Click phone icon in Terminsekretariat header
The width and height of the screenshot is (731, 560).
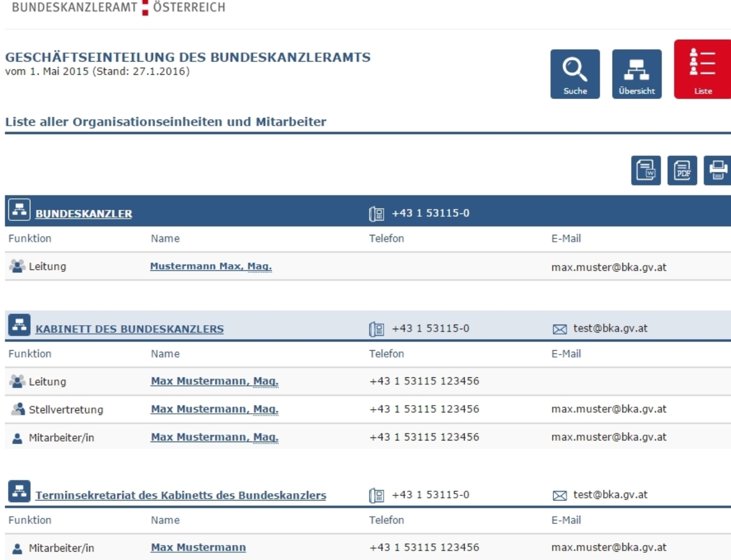tap(376, 495)
